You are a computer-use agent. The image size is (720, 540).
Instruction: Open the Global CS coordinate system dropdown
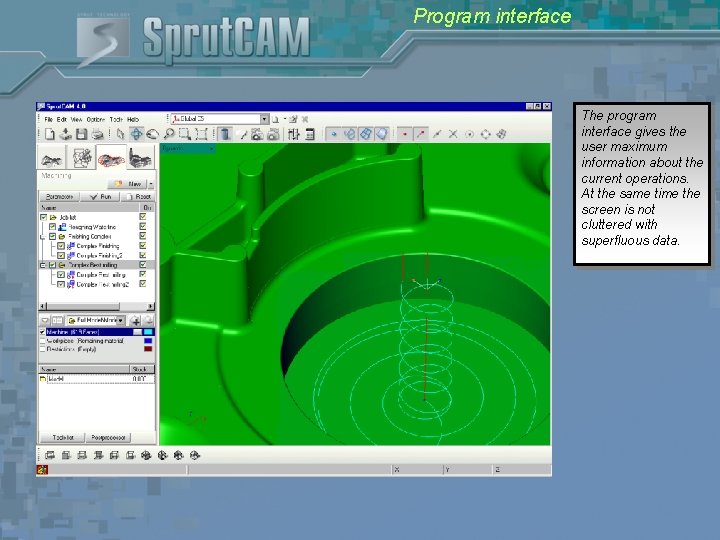264,119
